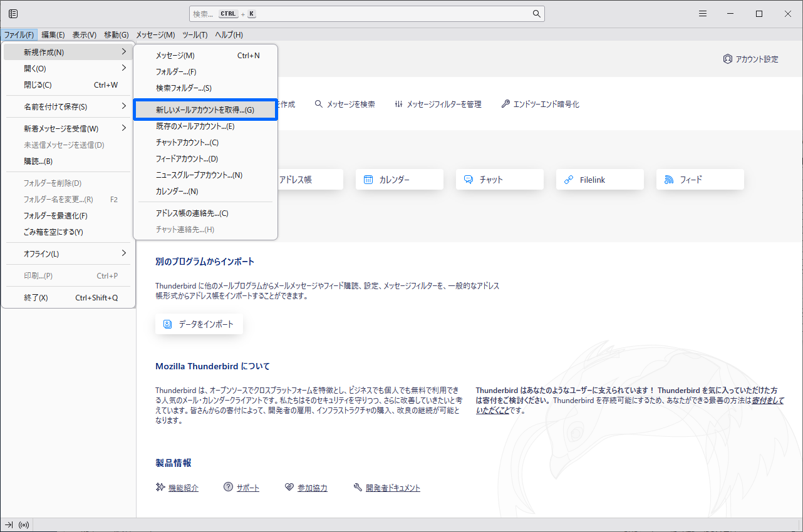
Task: Select 購読...(B) in File menu
Action: coord(70,161)
